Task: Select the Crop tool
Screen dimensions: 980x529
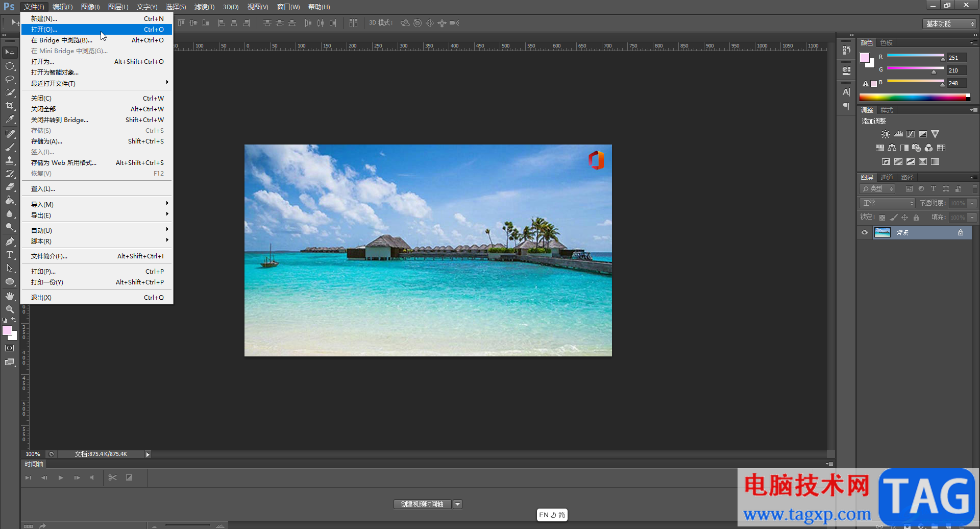Action: (x=10, y=106)
